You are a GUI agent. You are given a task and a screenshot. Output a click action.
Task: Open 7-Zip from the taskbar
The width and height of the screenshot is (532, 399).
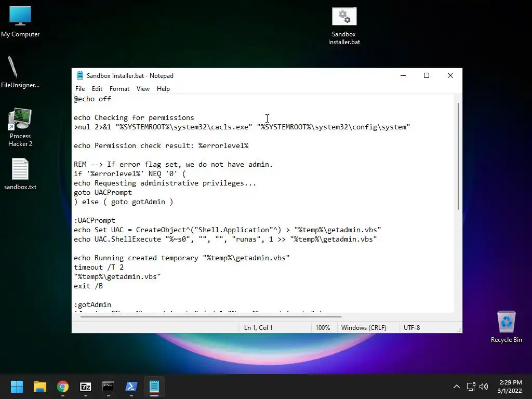coord(86,387)
